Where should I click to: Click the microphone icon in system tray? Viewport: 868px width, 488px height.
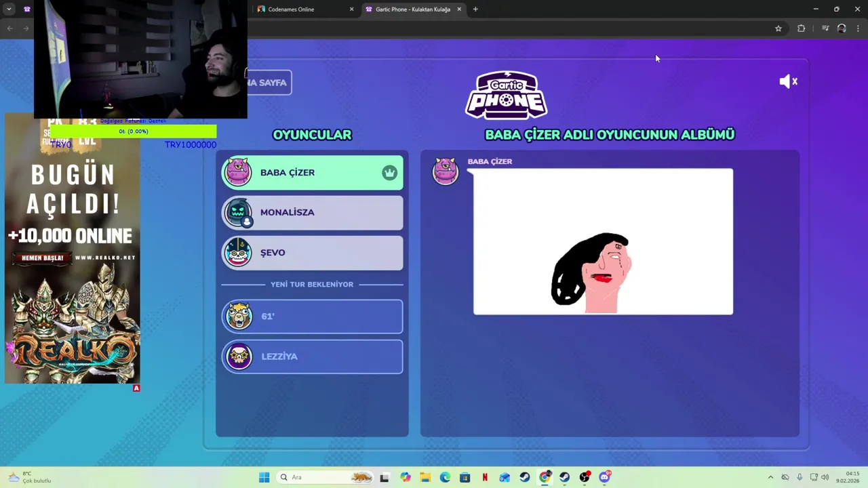[x=800, y=477]
